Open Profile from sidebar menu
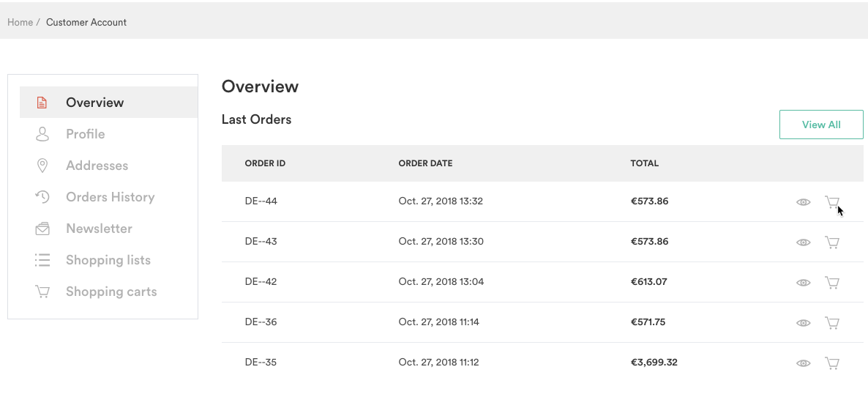 pyautogui.click(x=85, y=134)
